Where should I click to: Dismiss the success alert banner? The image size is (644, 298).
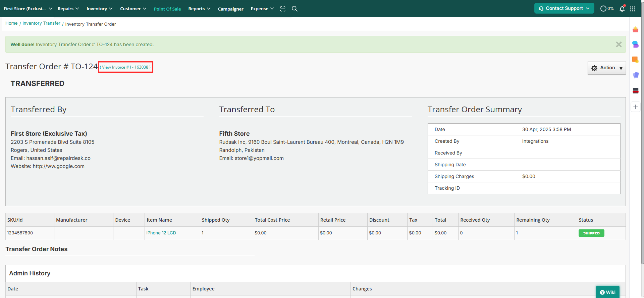pyautogui.click(x=618, y=44)
